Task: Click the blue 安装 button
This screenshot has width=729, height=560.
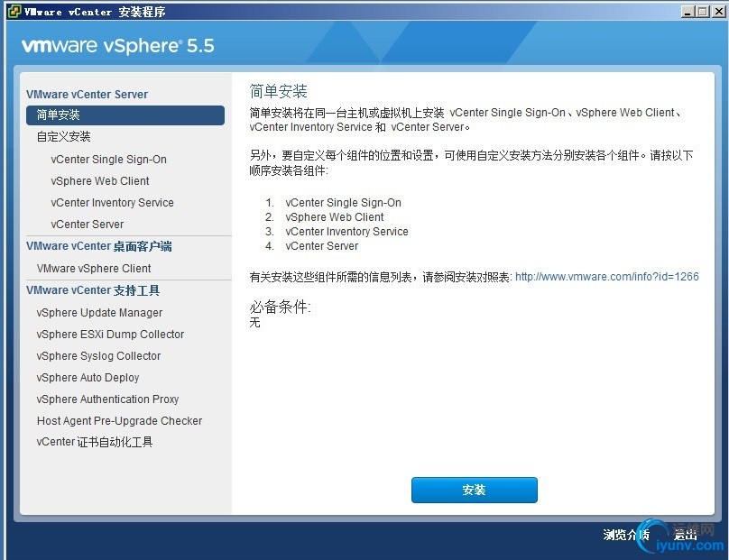Action: (x=475, y=490)
